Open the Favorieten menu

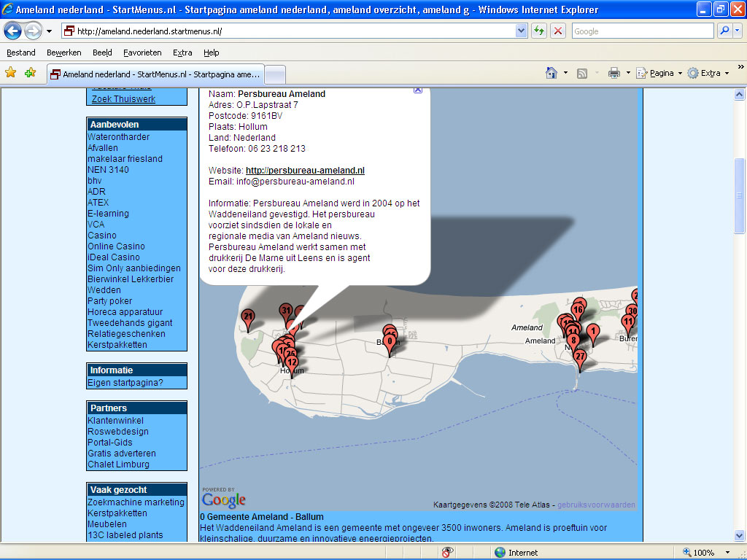(142, 52)
